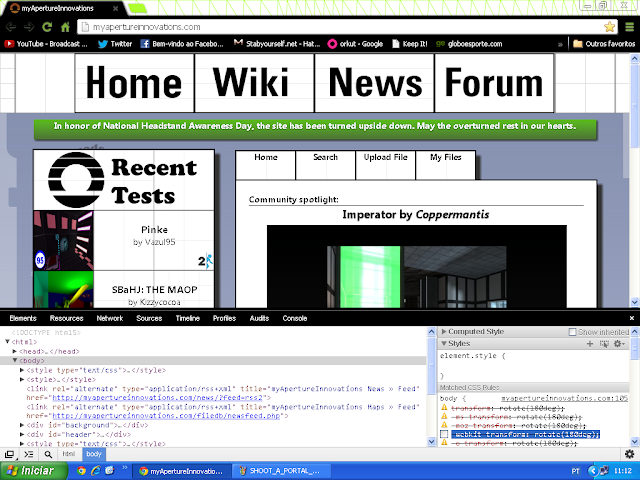The image size is (640, 480).
Task: Click the DevTools search magnifier icon
Action: click(48, 454)
